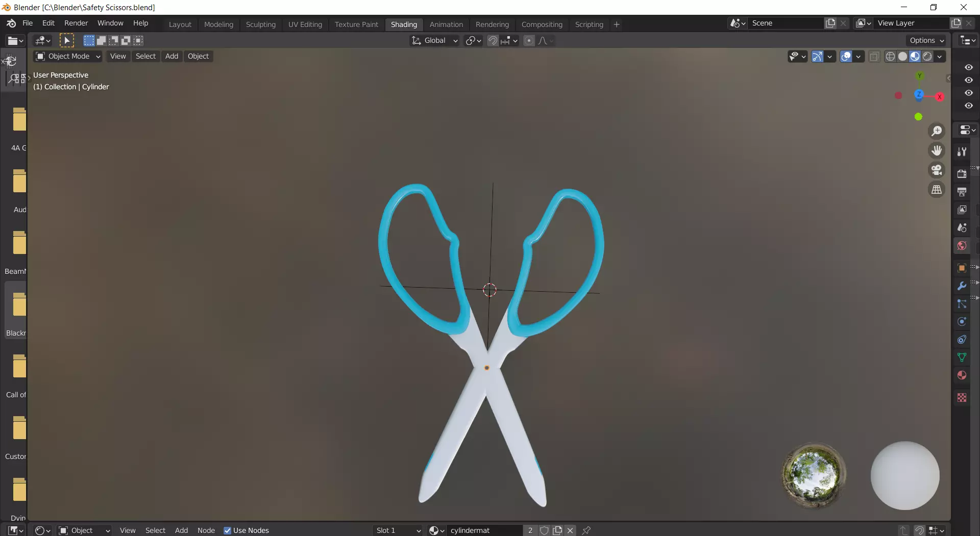Open the Render properties tab
The image size is (980, 536).
pos(962,174)
